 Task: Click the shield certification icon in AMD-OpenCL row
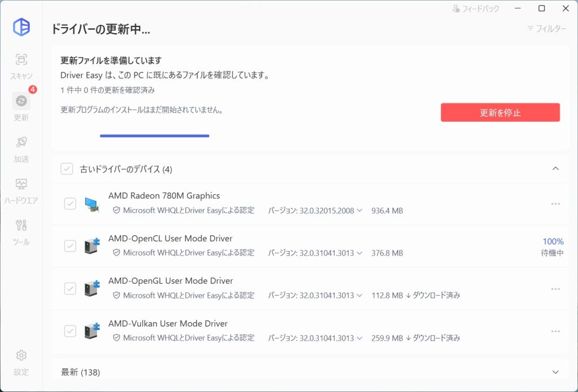(116, 253)
